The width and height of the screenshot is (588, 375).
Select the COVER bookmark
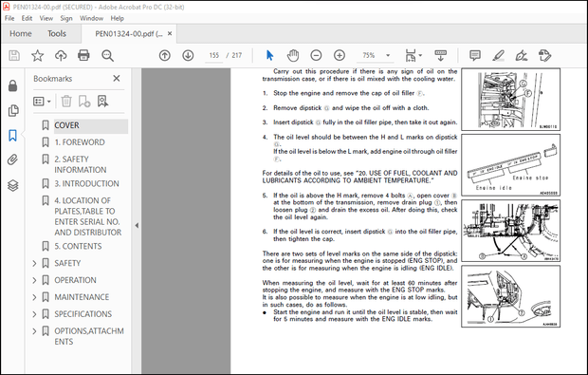click(x=66, y=125)
